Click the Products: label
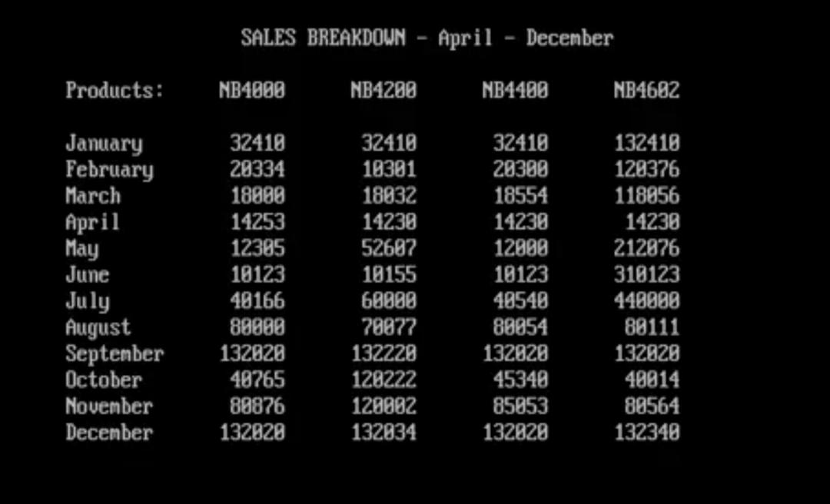Viewport: 830px width, 504px height. click(115, 91)
